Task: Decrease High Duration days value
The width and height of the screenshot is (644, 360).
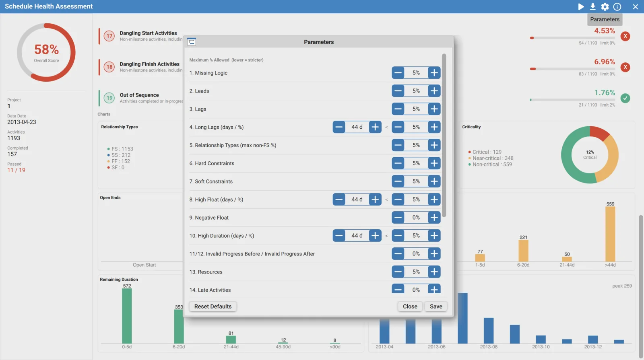Action: [339, 236]
